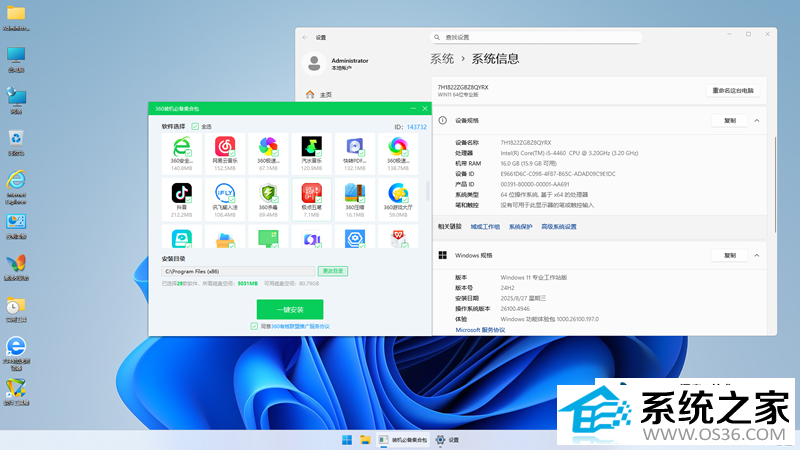The image size is (800, 450).
Task: Click the back arrow in the Settings window
Action: coord(305,37)
